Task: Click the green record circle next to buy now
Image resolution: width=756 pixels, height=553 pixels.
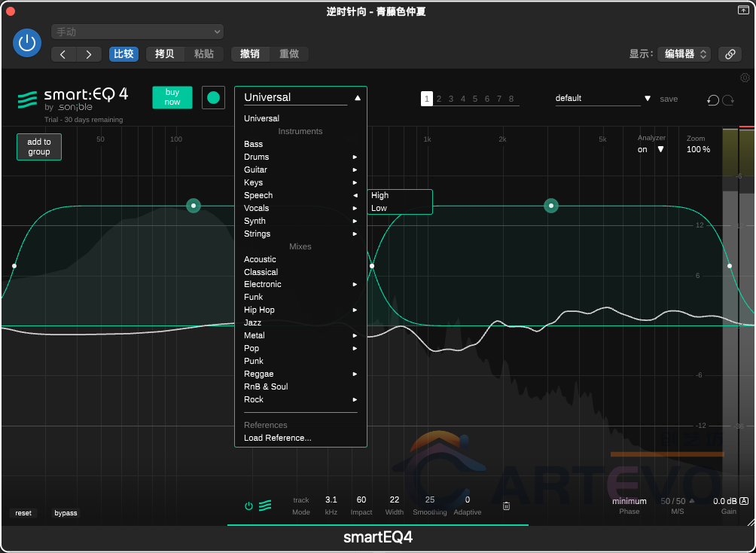Action: point(214,98)
